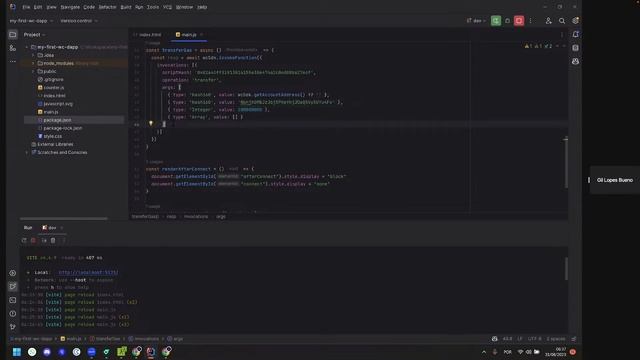Open the Version control dropdown
The height and width of the screenshot is (360, 640).
click(79, 20)
